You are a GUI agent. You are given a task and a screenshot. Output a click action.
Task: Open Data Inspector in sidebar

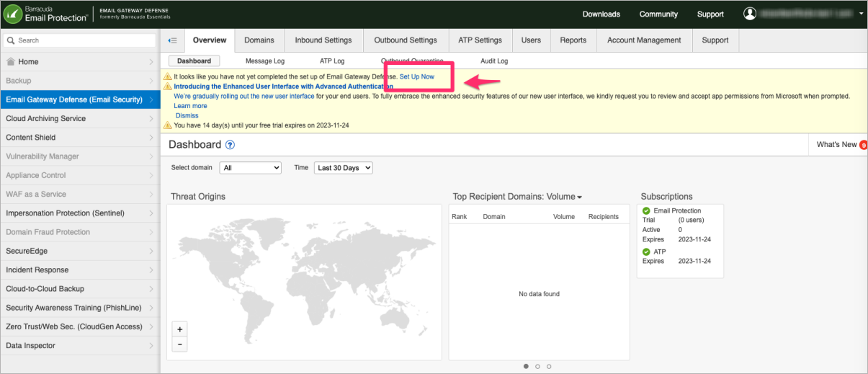[x=80, y=346]
